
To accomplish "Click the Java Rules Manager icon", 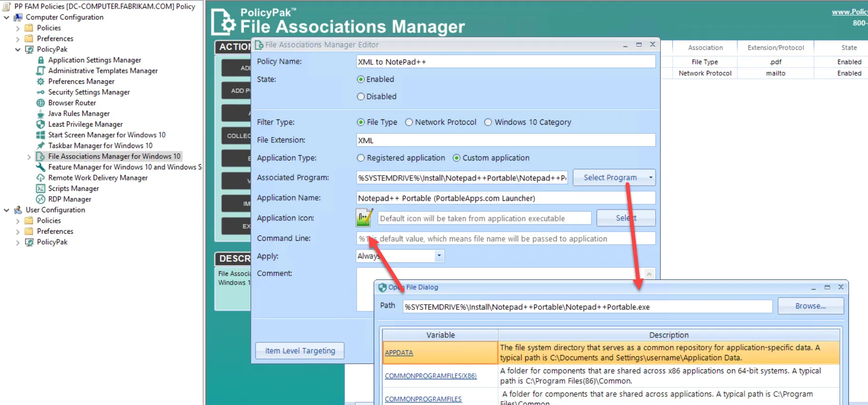I will tap(41, 114).
